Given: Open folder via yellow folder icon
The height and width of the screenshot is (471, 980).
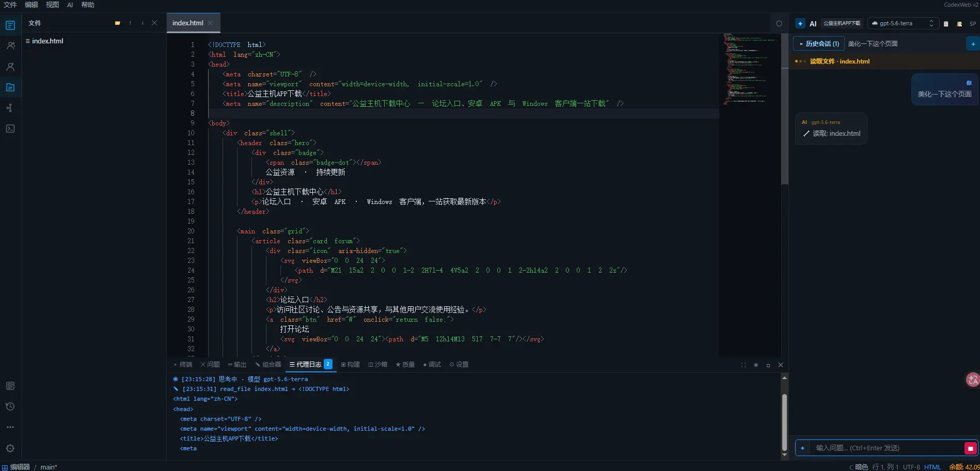Looking at the screenshot, I should coord(118,23).
